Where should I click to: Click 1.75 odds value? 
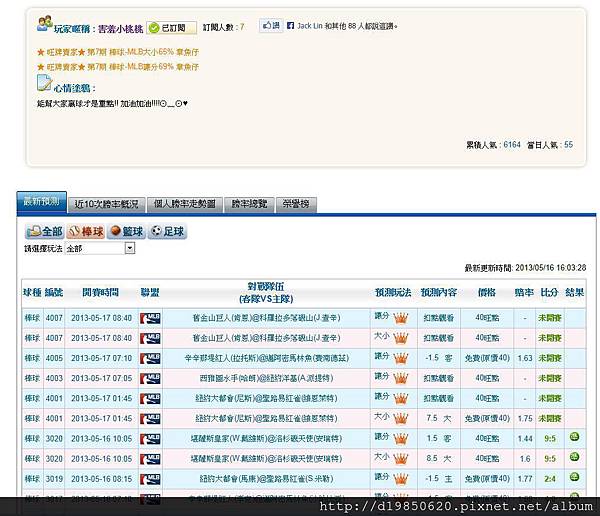(x=525, y=418)
